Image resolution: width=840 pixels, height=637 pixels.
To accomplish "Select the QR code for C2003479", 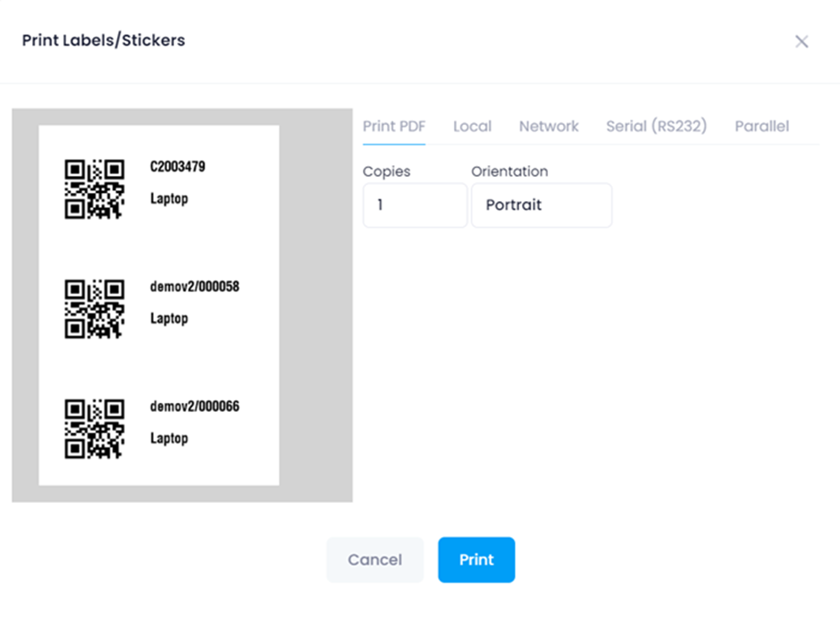I will pyautogui.click(x=95, y=189).
